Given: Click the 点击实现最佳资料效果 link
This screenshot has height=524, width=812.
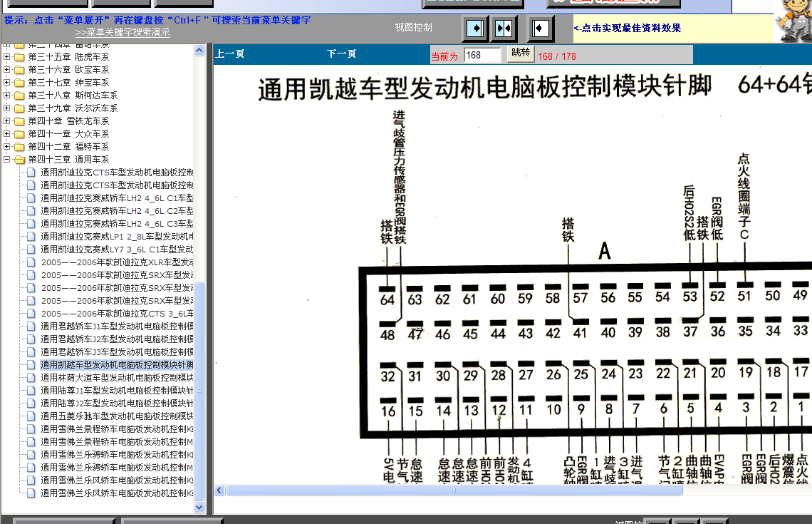Looking at the screenshot, I should (x=627, y=28).
